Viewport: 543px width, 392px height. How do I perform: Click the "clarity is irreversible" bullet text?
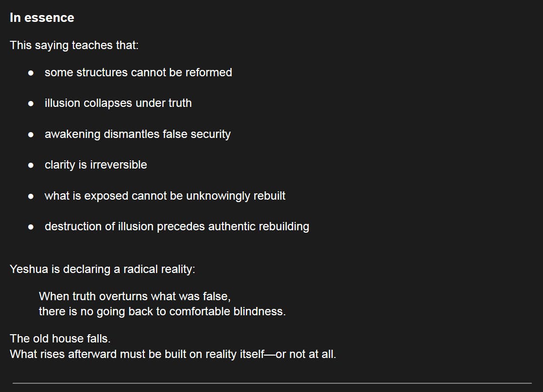pos(96,165)
